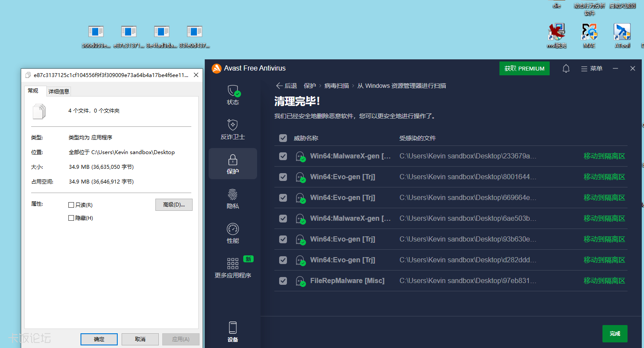Open the ATool desktop shortcut
The width and height of the screenshot is (644, 348).
(622, 35)
